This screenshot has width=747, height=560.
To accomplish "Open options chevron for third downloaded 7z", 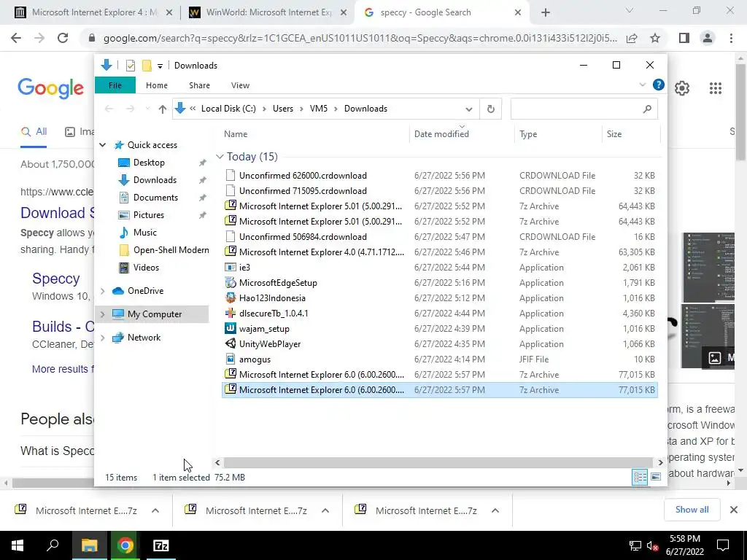I will pyautogui.click(x=495, y=510).
